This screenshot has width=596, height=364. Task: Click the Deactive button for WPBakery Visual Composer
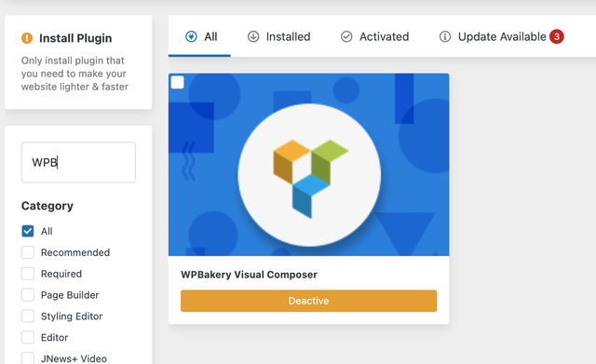click(x=308, y=301)
